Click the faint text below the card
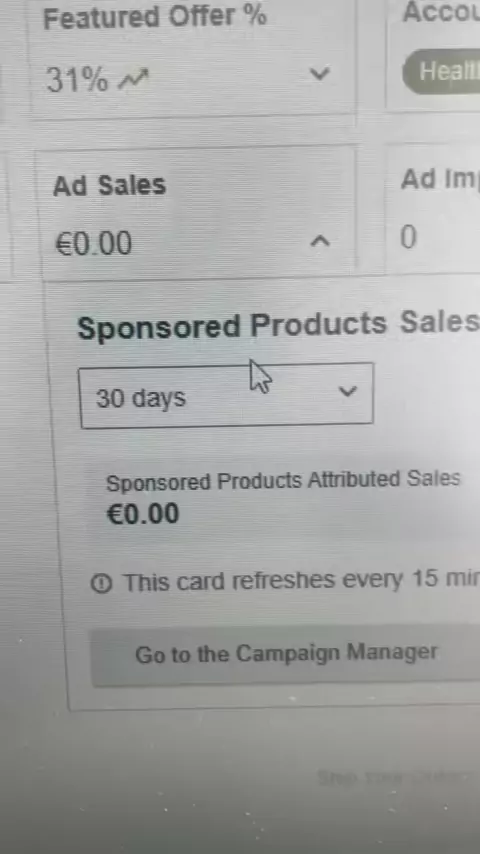Image resolution: width=480 pixels, height=854 pixels. pos(391,777)
